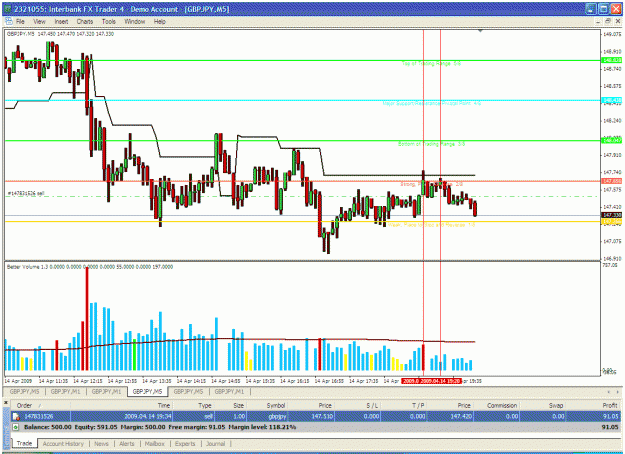Switch to the Alerts tab

127,444
